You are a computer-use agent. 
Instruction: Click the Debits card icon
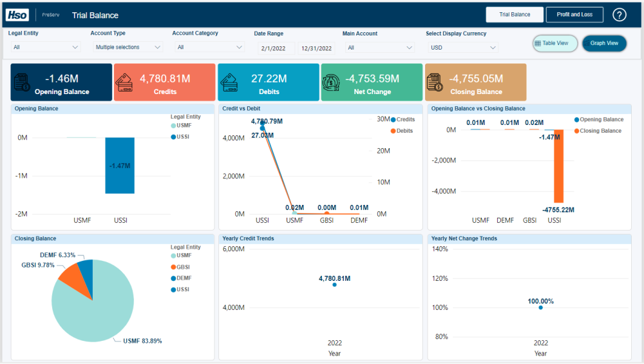(229, 82)
